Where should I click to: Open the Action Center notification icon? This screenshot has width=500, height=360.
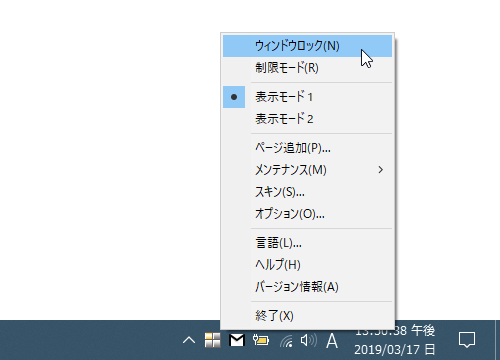point(467,340)
